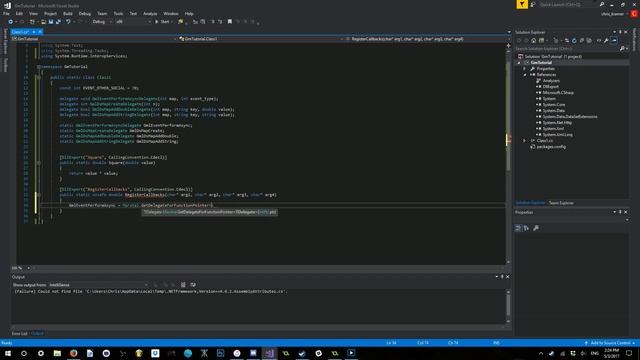Open the Build menu
640x360 pixels.
[68, 13]
